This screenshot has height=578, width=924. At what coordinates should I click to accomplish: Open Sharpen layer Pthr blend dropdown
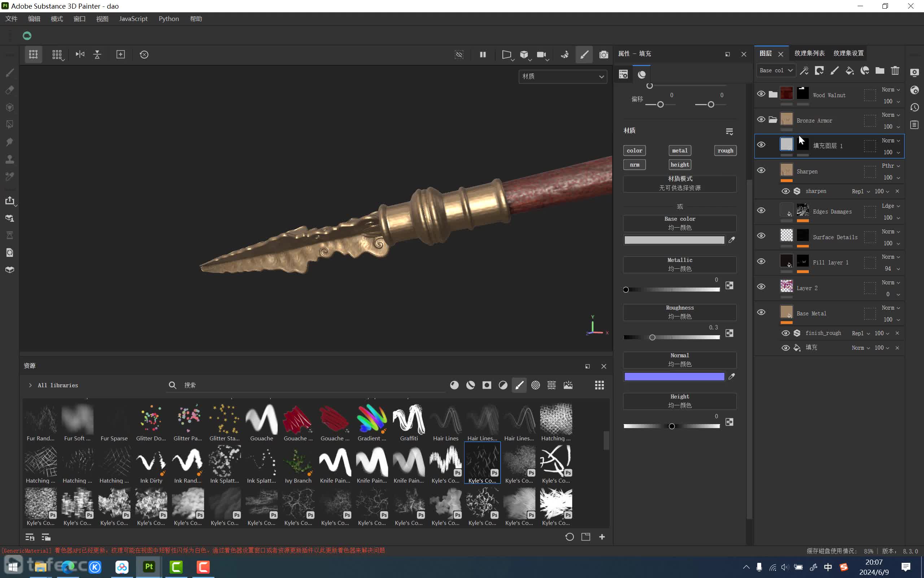coord(890,166)
